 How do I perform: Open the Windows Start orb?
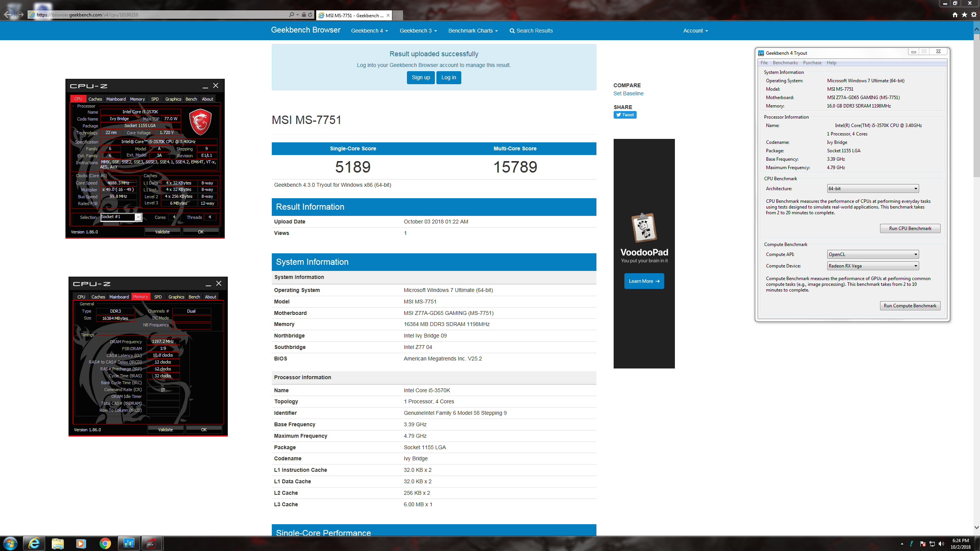pyautogui.click(x=10, y=543)
